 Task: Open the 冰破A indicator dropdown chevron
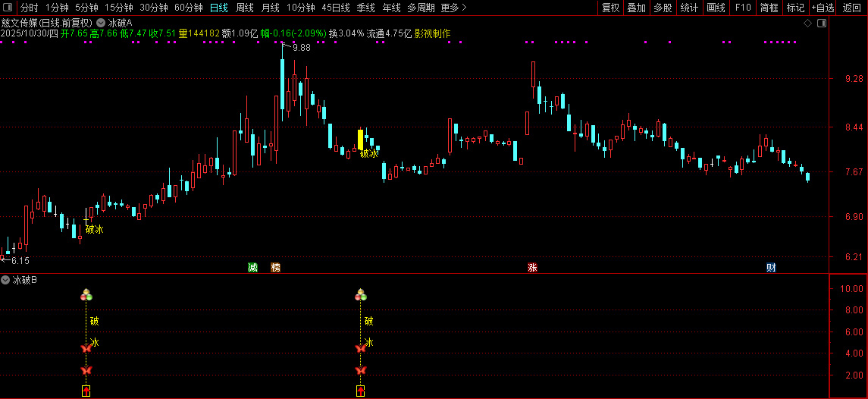(101, 23)
